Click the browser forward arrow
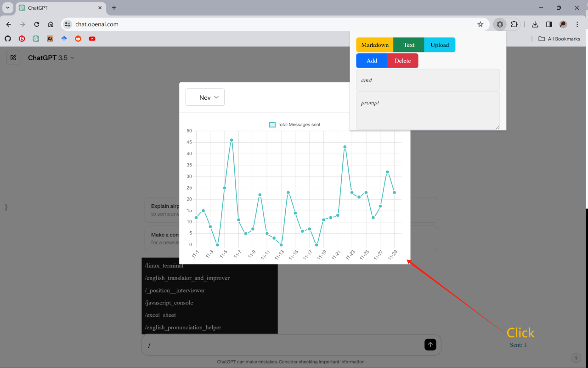 pos(23,24)
